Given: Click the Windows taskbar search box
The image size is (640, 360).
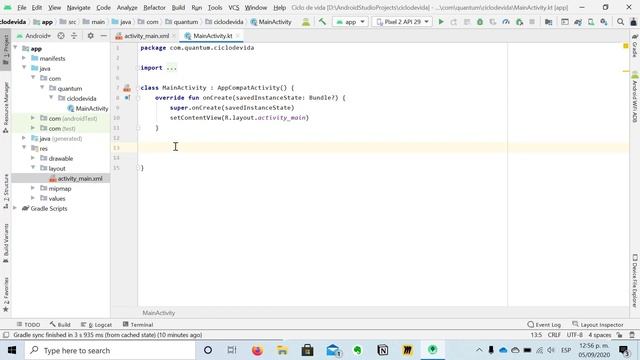Looking at the screenshot, I should point(110,350).
